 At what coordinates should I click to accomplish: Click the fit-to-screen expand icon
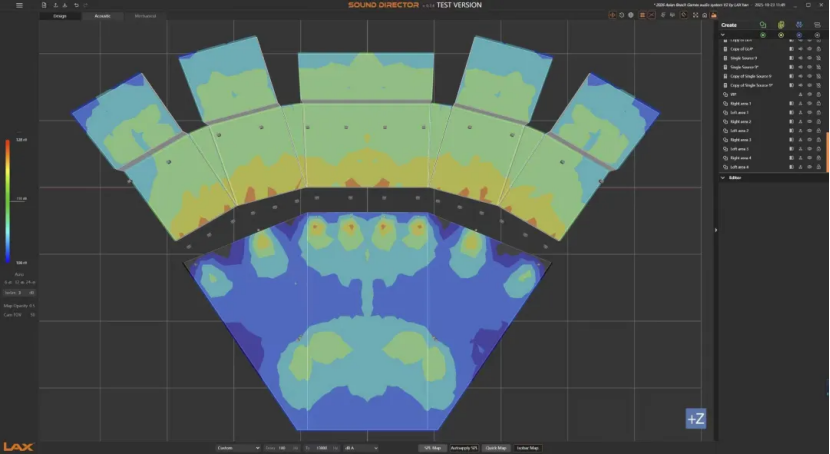[696, 15]
